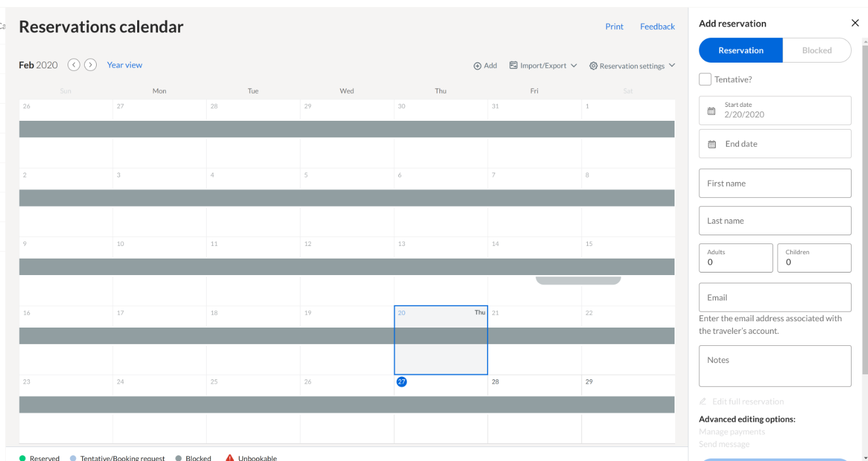Enable the Tentative checkbox
This screenshot has height=461, width=868.
click(705, 79)
